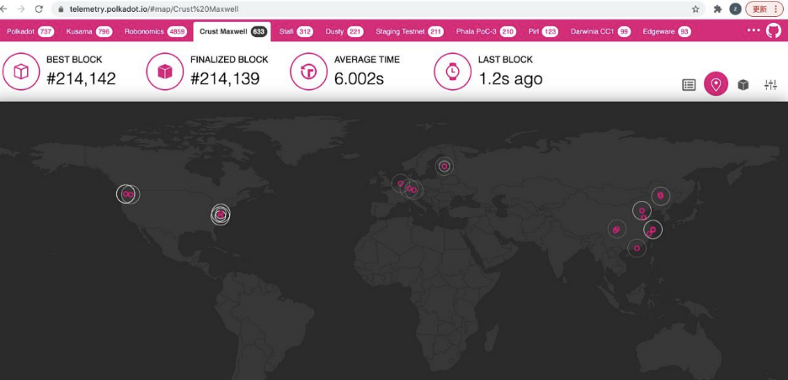Select the node marker on US West Coast
The image size is (788, 380).
(x=128, y=194)
